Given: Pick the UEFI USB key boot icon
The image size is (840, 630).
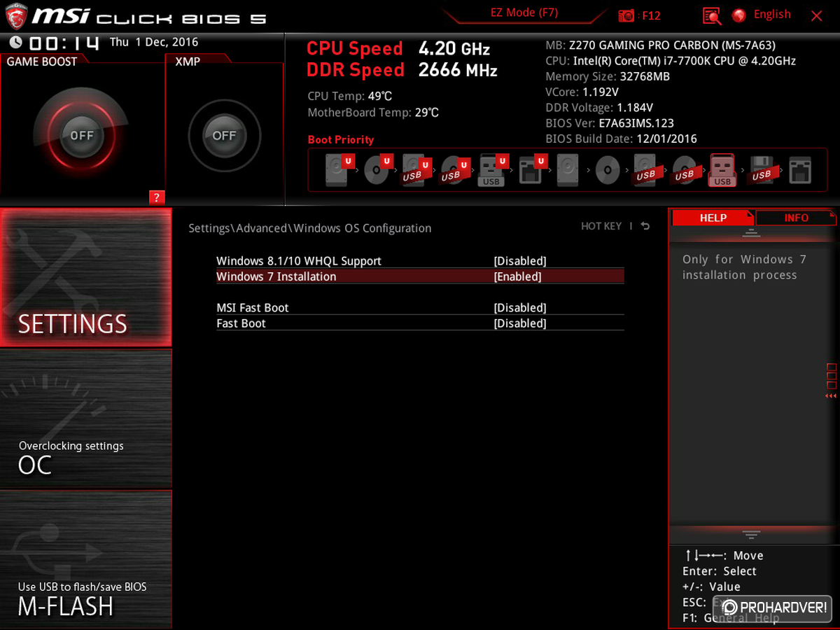Looking at the screenshot, I should 493,169.
